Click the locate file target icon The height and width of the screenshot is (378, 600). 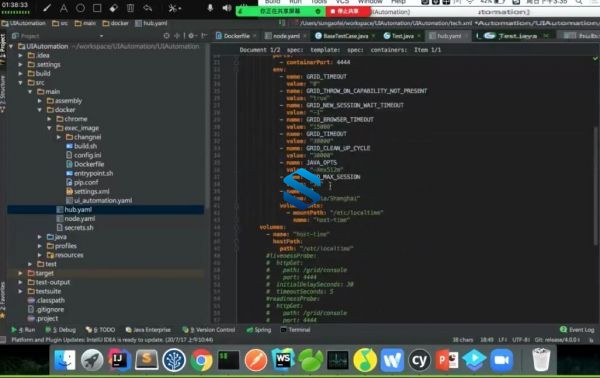[x=166, y=36]
